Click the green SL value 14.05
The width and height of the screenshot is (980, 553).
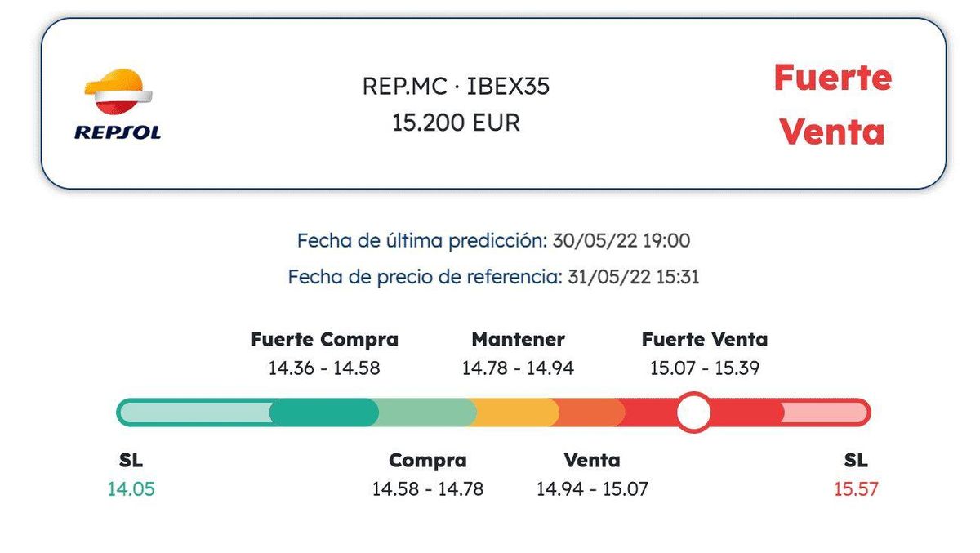[131, 489]
